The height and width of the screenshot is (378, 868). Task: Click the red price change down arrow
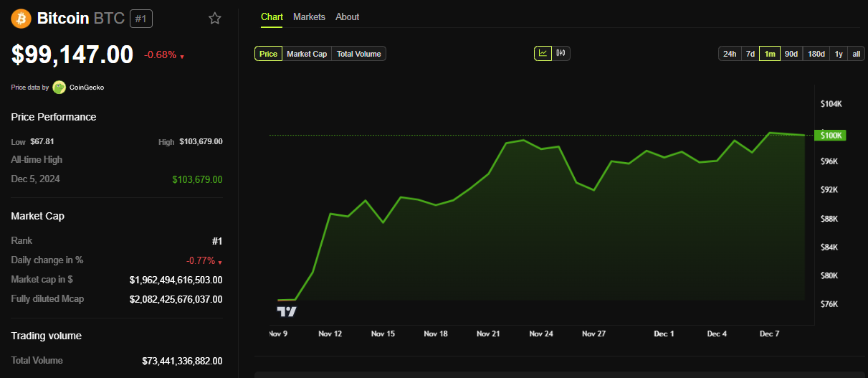pyautogui.click(x=182, y=57)
